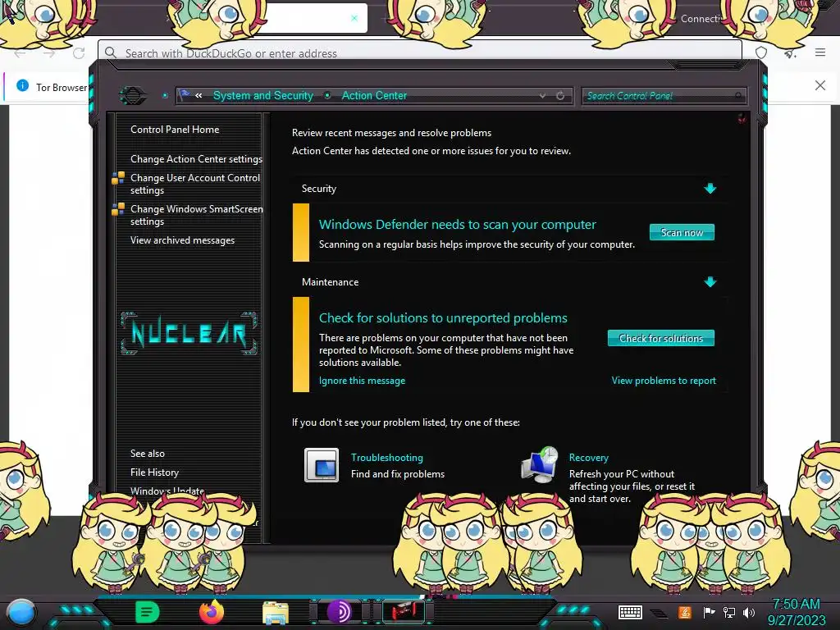
Task: Open System and Security breadcrumb
Action: pos(263,95)
